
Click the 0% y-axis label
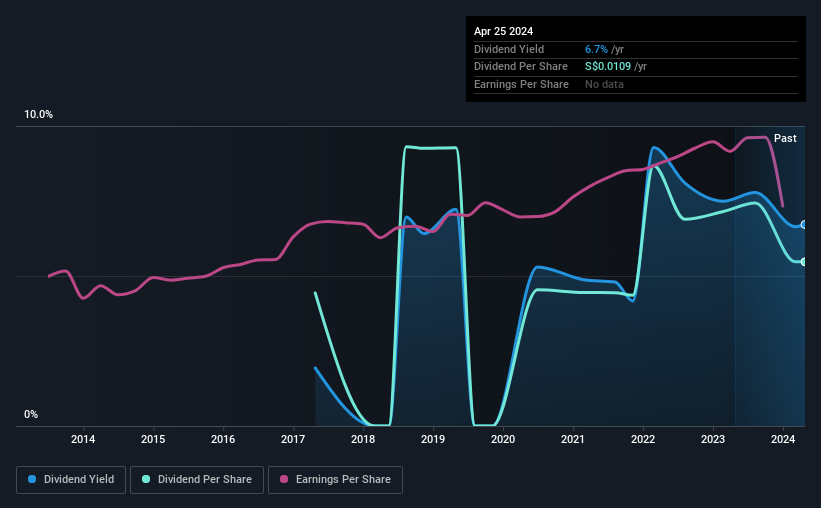pyautogui.click(x=31, y=414)
